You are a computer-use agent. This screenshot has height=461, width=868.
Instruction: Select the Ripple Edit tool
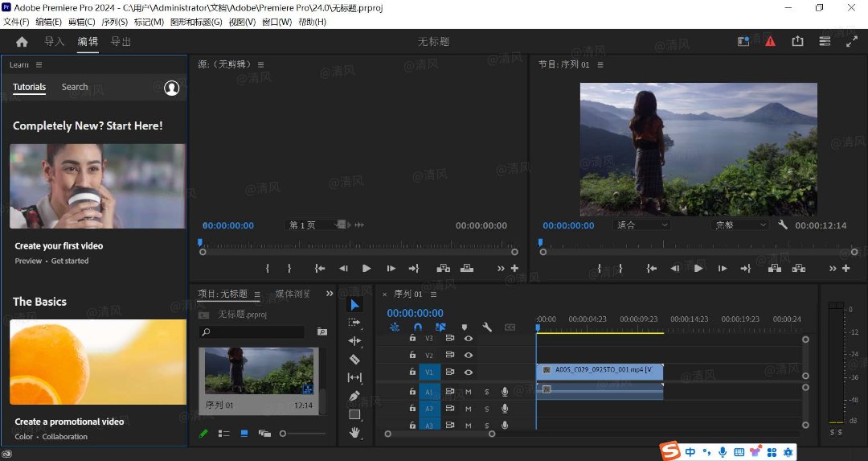(354, 341)
